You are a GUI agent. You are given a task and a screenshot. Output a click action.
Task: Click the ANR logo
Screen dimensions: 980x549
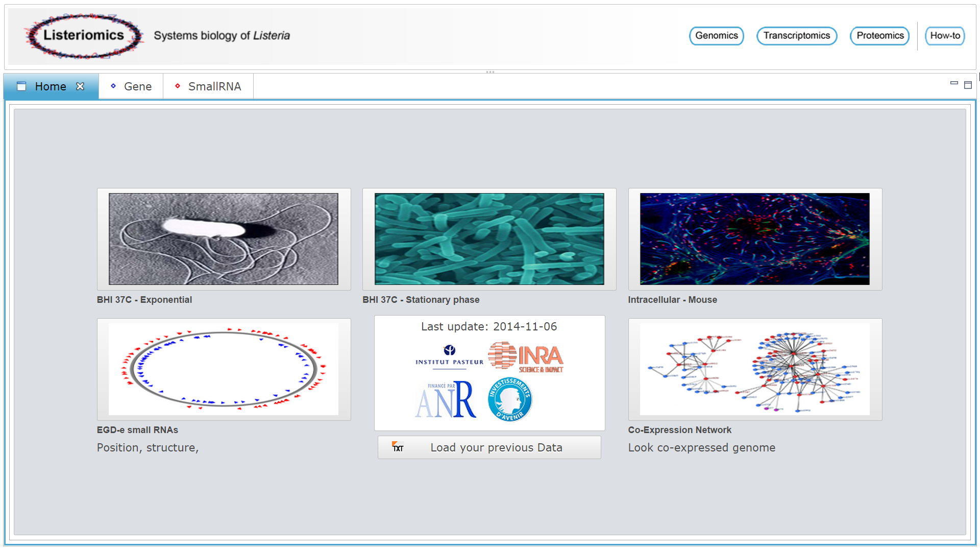tap(446, 400)
